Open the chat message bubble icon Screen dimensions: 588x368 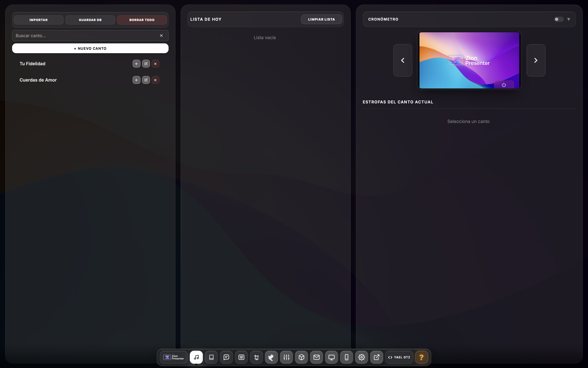pos(226,357)
